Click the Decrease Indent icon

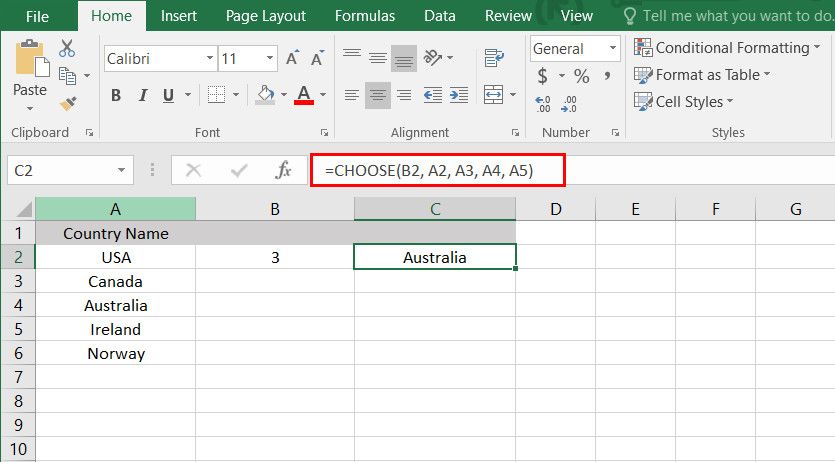click(432, 95)
